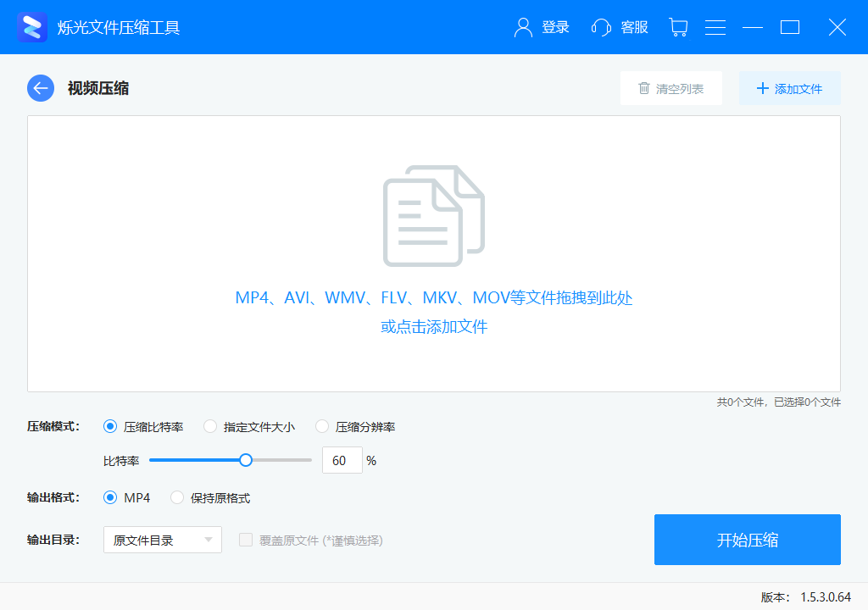The image size is (868, 610).
Task: Enable the 覆盖原文件 checkbox
Action: coord(245,540)
